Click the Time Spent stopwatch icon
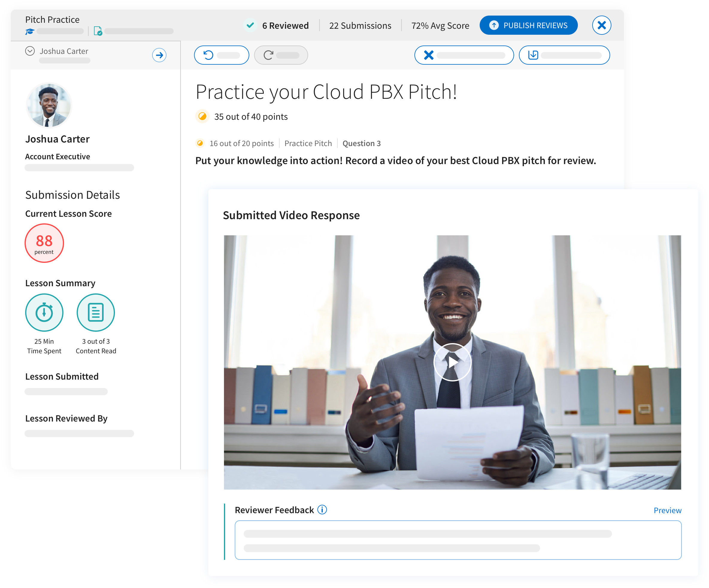 click(x=44, y=312)
